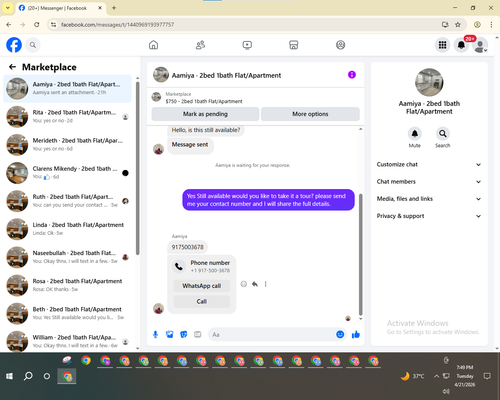Click the large Aamiya listing profile photo
This screenshot has width=500, height=400.
tap(429, 82)
